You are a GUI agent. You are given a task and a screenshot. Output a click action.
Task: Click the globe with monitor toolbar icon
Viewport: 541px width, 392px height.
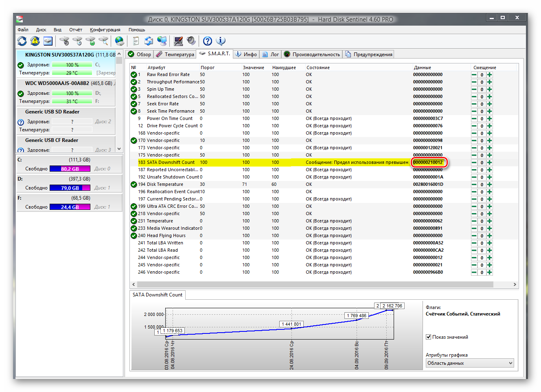(x=162, y=41)
